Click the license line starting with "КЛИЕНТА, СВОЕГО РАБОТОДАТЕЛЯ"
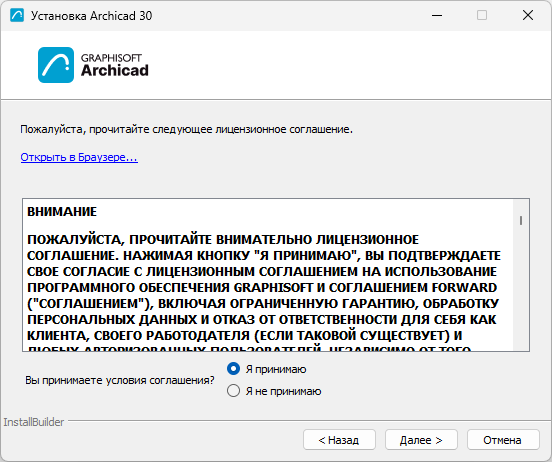This screenshot has width=552, height=462. [x=244, y=336]
